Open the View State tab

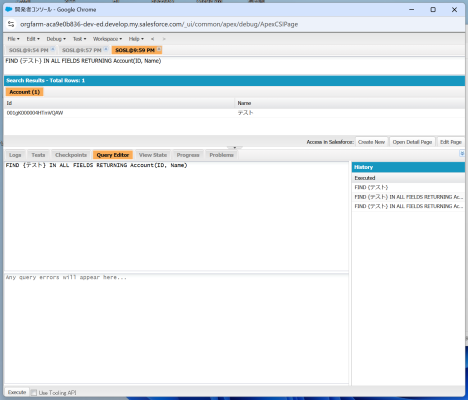(153, 155)
